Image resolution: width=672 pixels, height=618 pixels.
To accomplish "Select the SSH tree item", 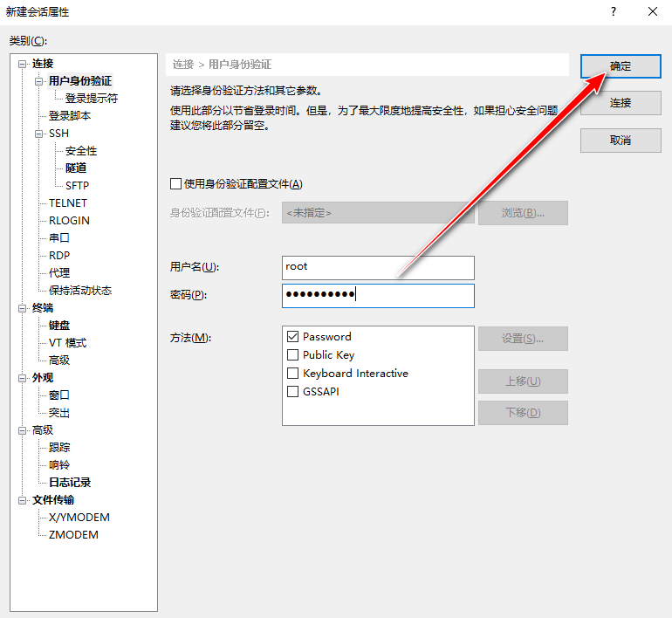I will tap(58, 134).
